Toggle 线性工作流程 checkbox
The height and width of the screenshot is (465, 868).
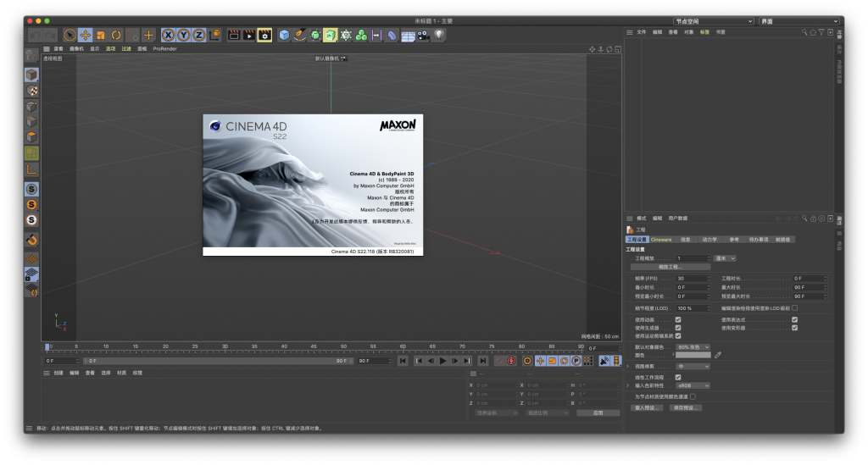677,377
